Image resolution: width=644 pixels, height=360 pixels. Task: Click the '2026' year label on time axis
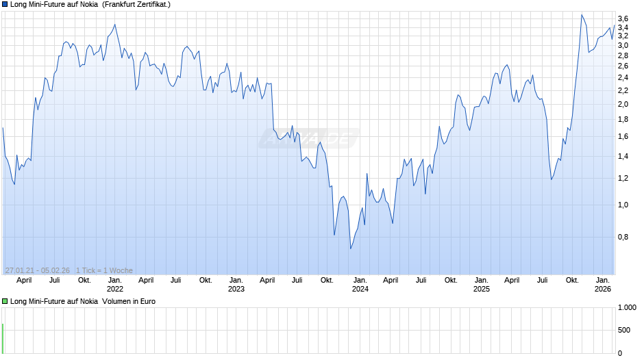tap(603, 289)
